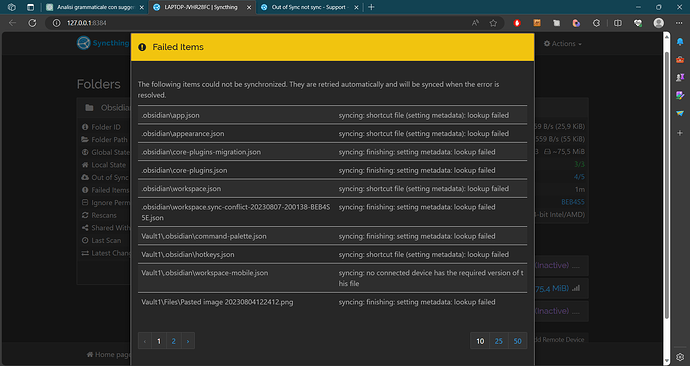The width and height of the screenshot is (690, 366).
Task: Select Vault1 workspace-mobile.json row
Action: click(x=332, y=278)
